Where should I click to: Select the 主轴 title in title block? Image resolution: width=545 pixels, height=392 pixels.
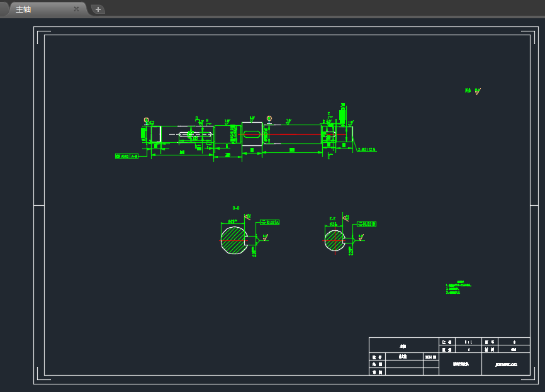point(403,346)
